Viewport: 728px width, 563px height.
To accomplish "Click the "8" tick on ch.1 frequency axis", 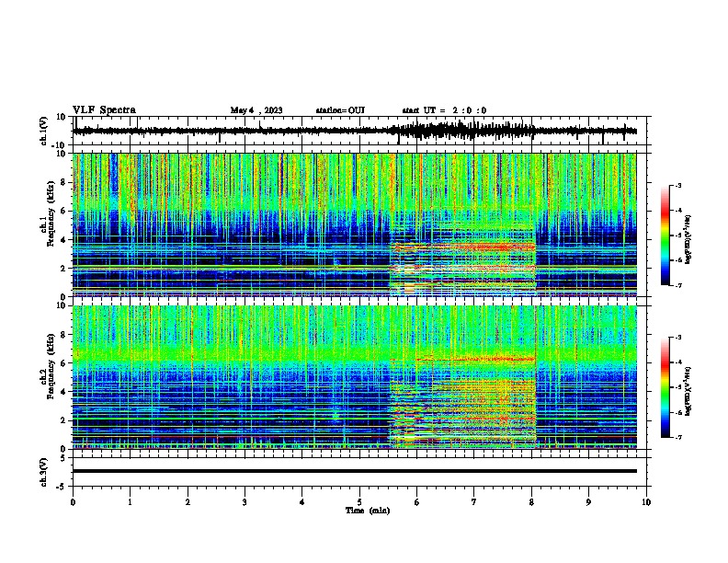I will (x=63, y=182).
